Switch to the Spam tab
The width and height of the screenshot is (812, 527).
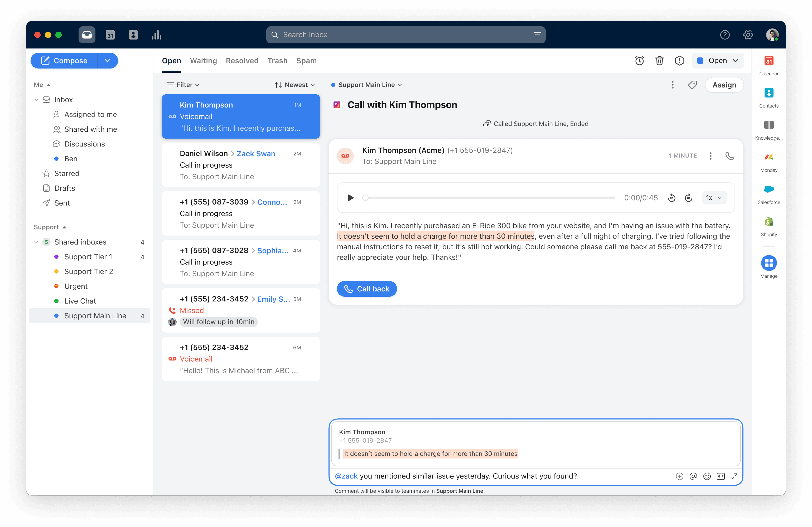[x=306, y=61]
